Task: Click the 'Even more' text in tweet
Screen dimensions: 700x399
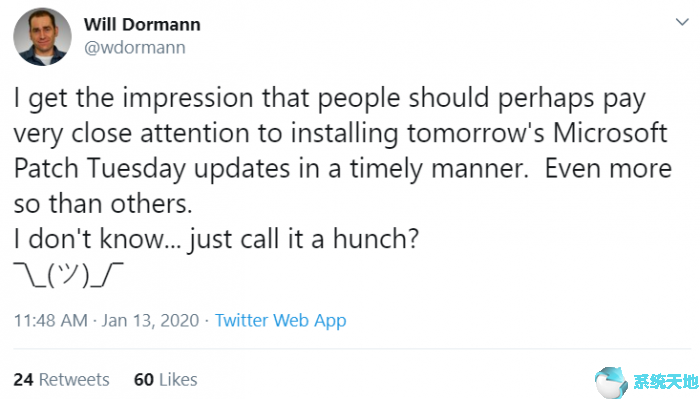Action: (608, 169)
